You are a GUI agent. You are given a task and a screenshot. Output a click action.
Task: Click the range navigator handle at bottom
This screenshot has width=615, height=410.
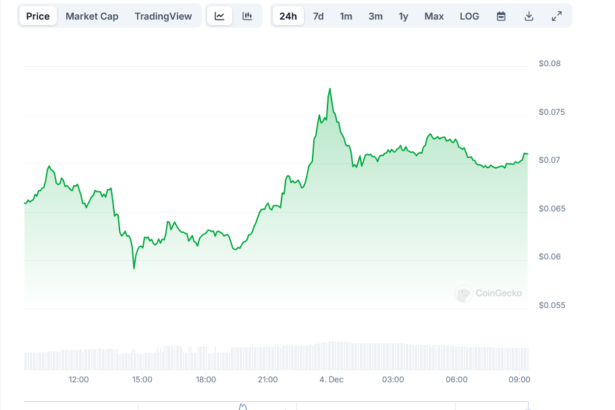point(242,405)
